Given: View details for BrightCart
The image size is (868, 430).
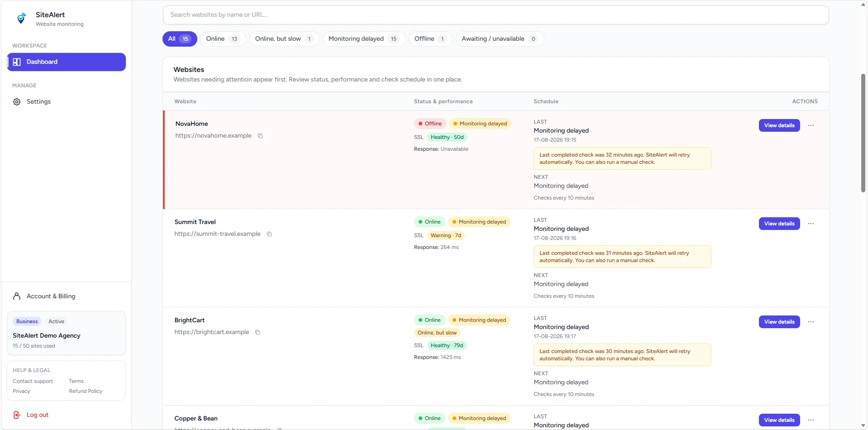Looking at the screenshot, I should tap(779, 322).
